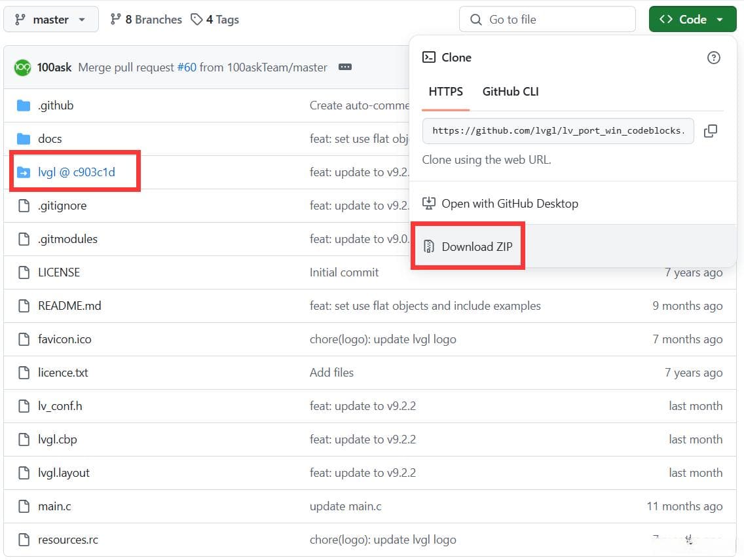Open lvgl.cbp's feat: update to v9.2.2 commit

point(363,439)
